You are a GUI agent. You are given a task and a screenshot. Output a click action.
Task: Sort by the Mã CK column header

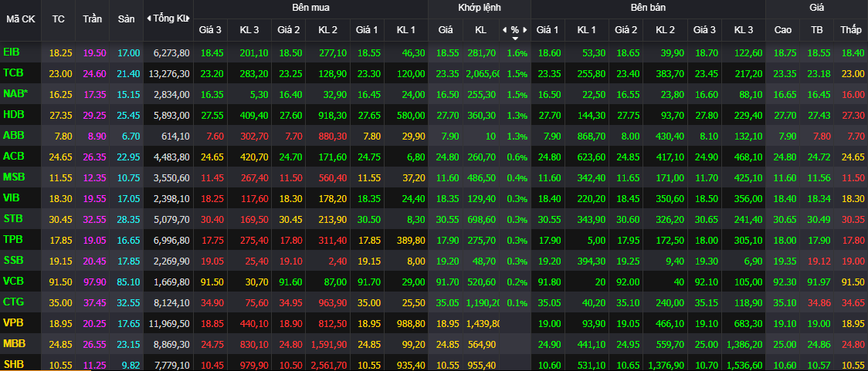tap(21, 19)
